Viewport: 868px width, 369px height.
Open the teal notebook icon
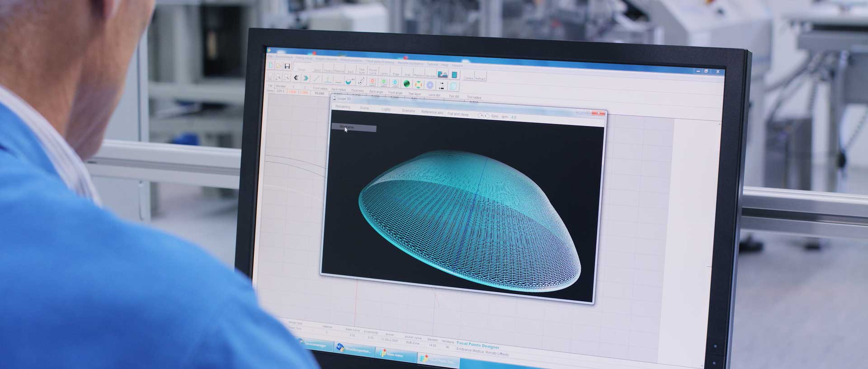point(454,75)
